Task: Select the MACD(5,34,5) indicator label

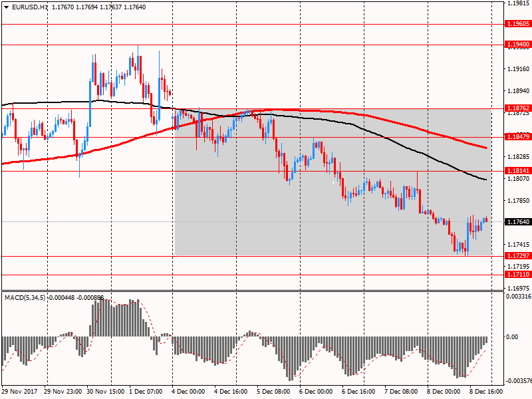Action: (x=25, y=297)
